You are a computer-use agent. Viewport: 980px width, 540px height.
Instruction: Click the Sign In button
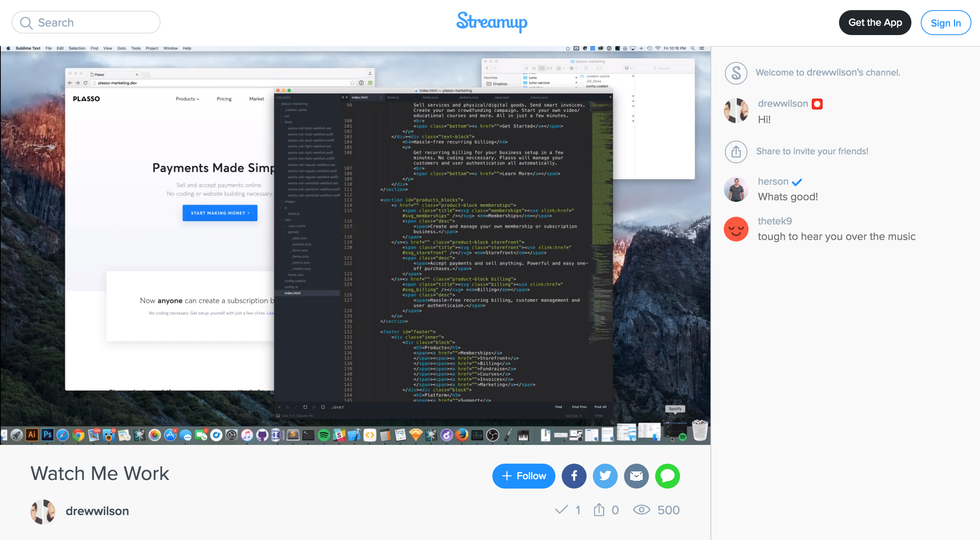[x=945, y=23]
